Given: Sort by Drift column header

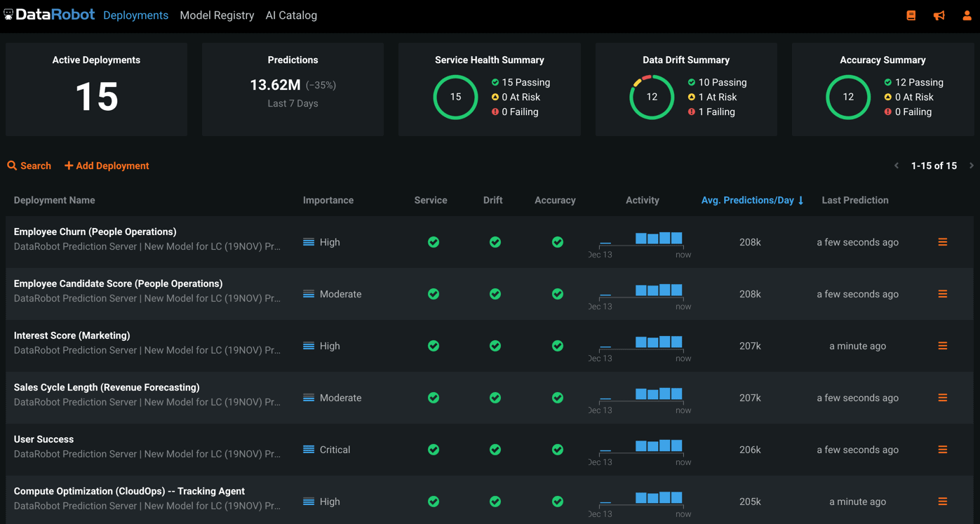Looking at the screenshot, I should [x=492, y=200].
